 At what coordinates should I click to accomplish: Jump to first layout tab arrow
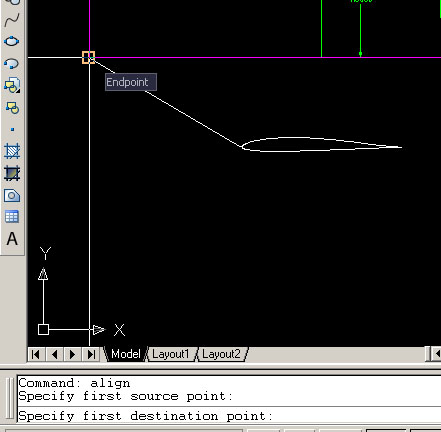click(36, 354)
